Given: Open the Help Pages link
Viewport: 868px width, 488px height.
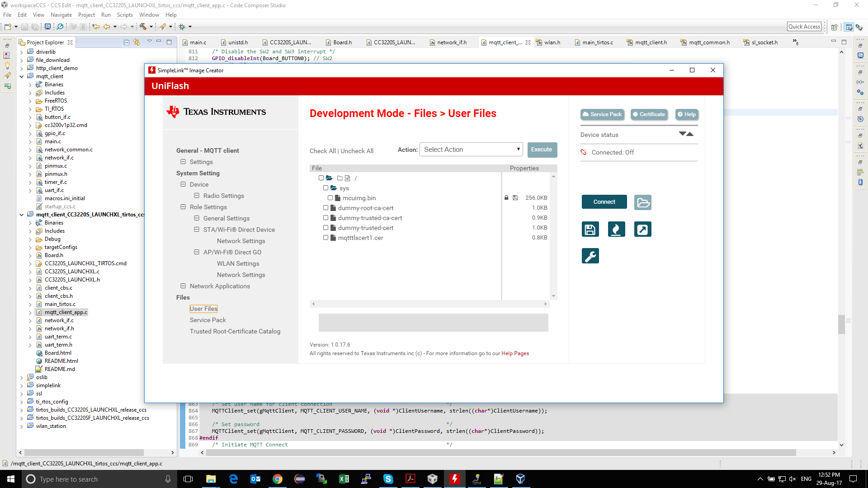Looking at the screenshot, I should pyautogui.click(x=515, y=353).
